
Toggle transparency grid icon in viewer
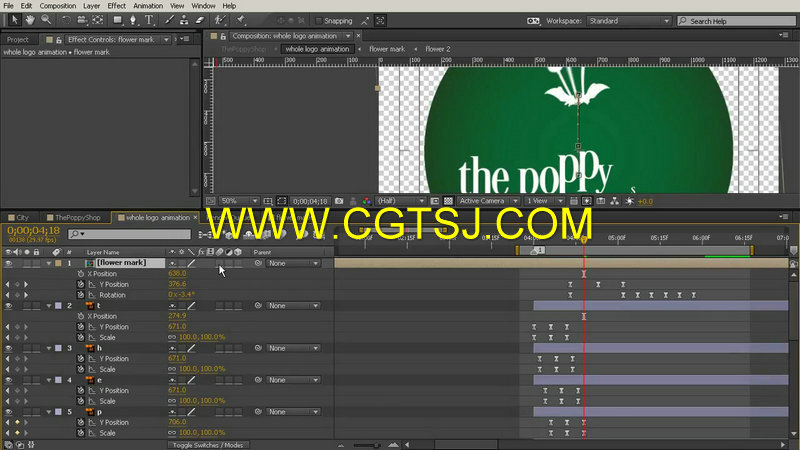[x=448, y=201]
